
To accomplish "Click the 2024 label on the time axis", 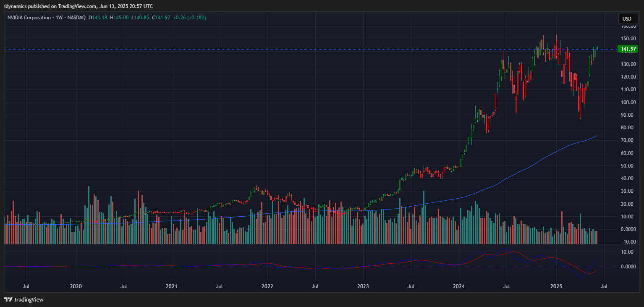I will pos(459,286).
